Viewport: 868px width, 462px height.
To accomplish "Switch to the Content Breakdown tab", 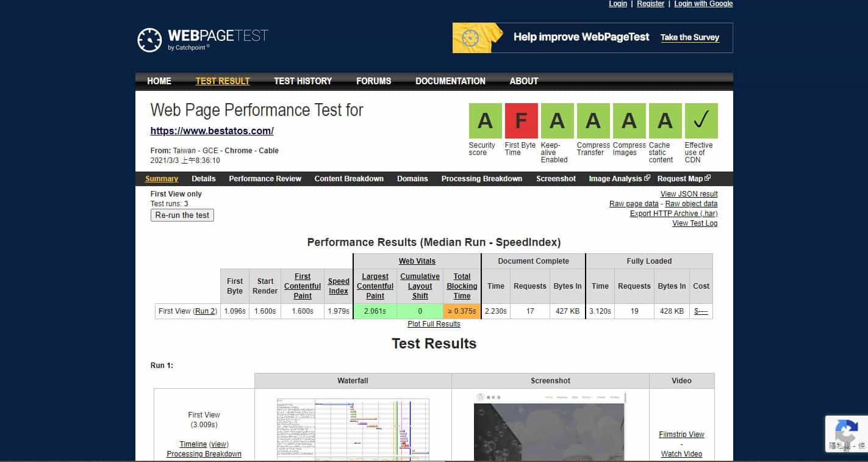I will [349, 179].
